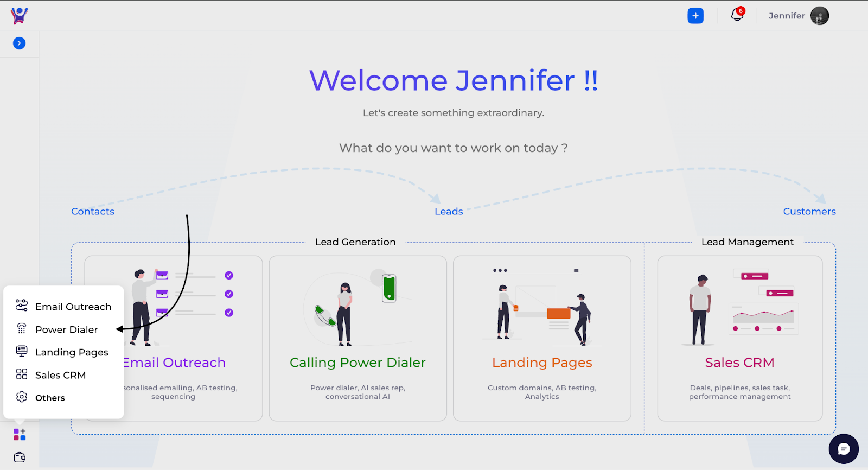Image resolution: width=868 pixels, height=470 pixels.
Task: Click the Welcome Jennifer heading
Action: pyautogui.click(x=454, y=80)
